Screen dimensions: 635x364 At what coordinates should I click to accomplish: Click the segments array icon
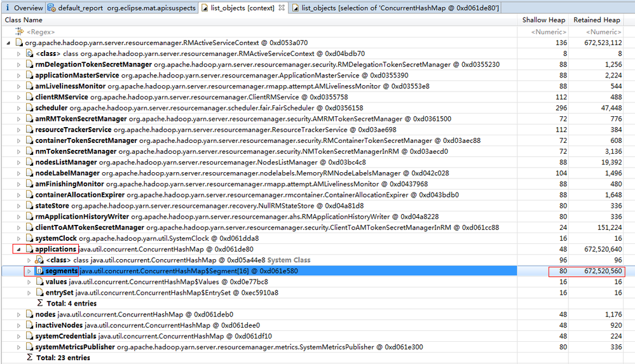click(x=39, y=271)
